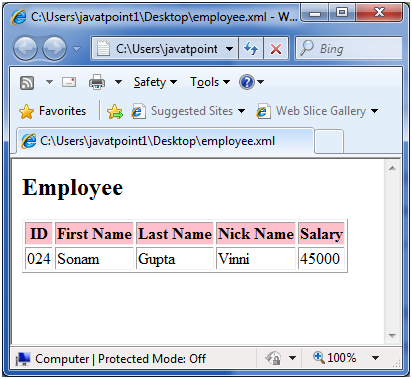Open the Favorites panel
This screenshot has width=412, height=379.
click(53, 111)
